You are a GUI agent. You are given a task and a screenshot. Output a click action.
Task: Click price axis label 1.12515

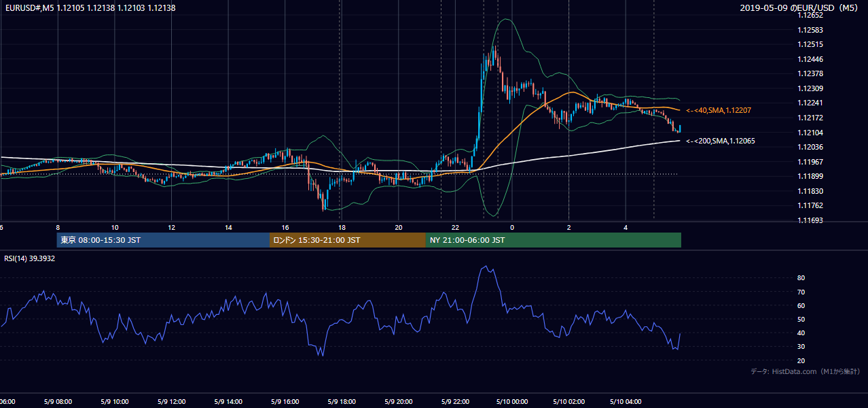[x=810, y=44]
